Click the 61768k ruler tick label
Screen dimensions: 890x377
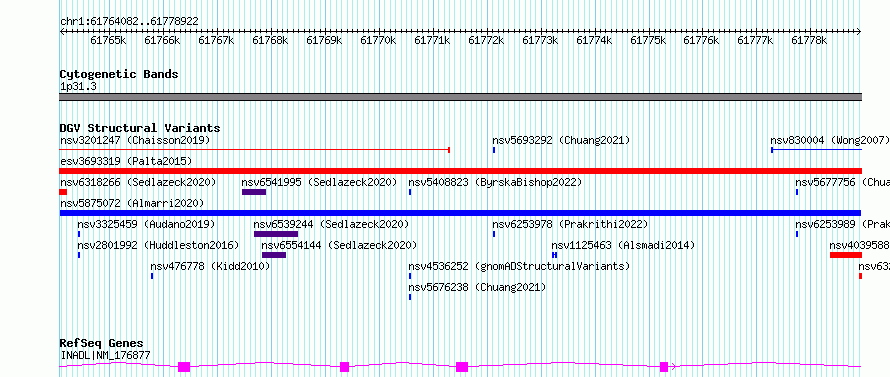point(270,40)
